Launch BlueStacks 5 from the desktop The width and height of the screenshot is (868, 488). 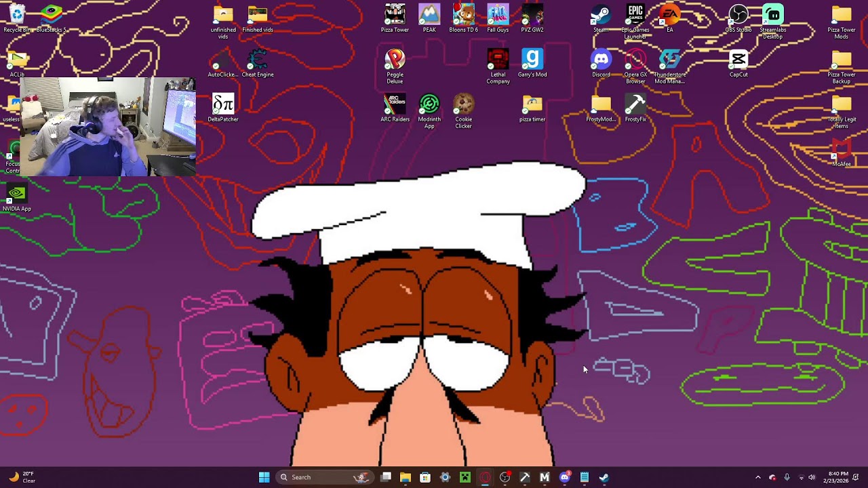coord(52,18)
